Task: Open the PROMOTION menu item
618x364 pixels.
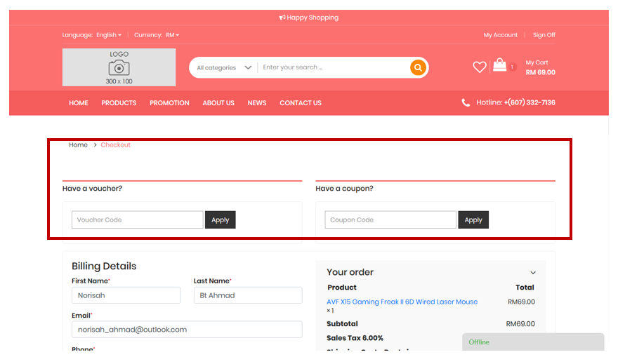Action: [x=169, y=103]
